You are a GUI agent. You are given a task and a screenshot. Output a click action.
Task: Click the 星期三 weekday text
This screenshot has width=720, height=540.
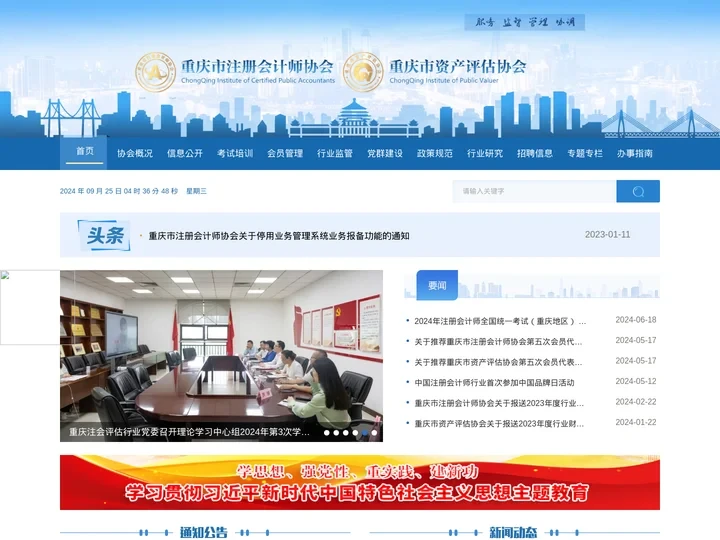tap(196, 191)
